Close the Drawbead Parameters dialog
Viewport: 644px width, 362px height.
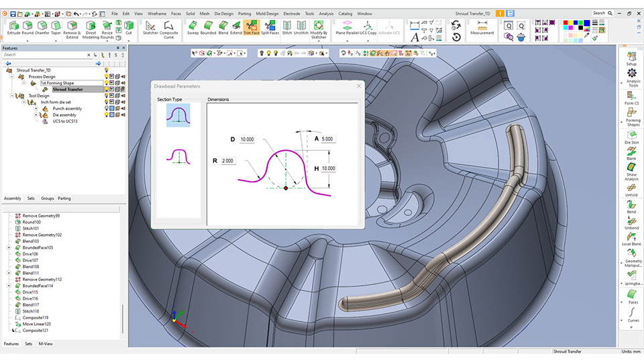click(x=358, y=86)
